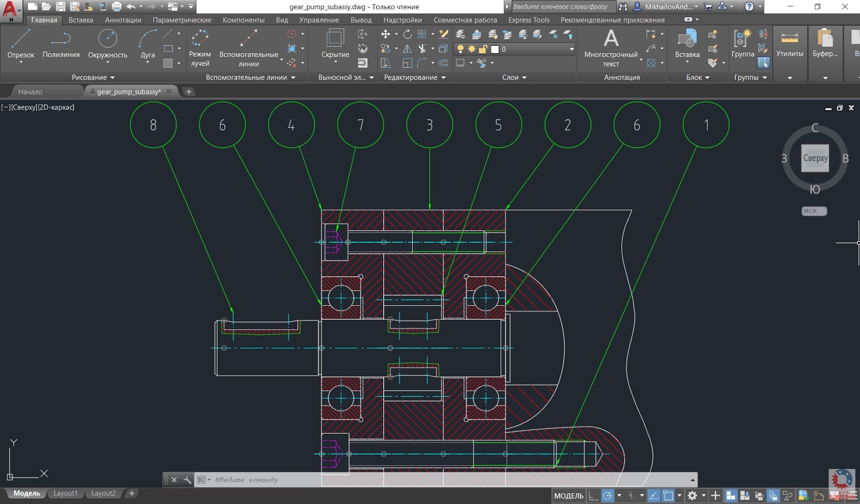This screenshot has height=504, width=860.
Task: Click the Mirror tool icon
Action: 407,48
